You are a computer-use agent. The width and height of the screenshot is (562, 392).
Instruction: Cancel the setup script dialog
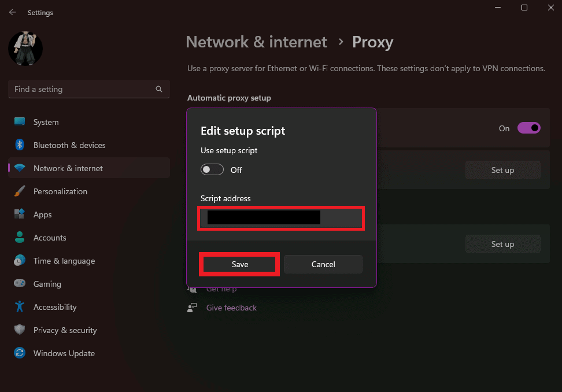[323, 264]
